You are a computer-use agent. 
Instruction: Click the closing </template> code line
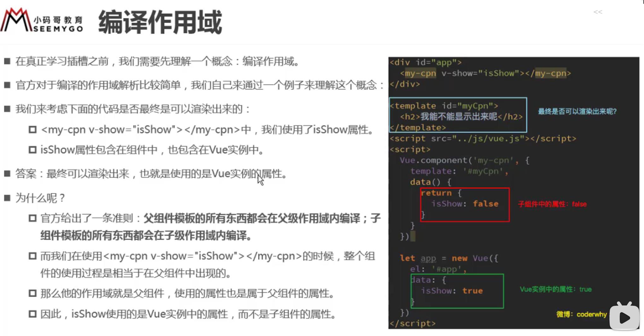coord(418,128)
